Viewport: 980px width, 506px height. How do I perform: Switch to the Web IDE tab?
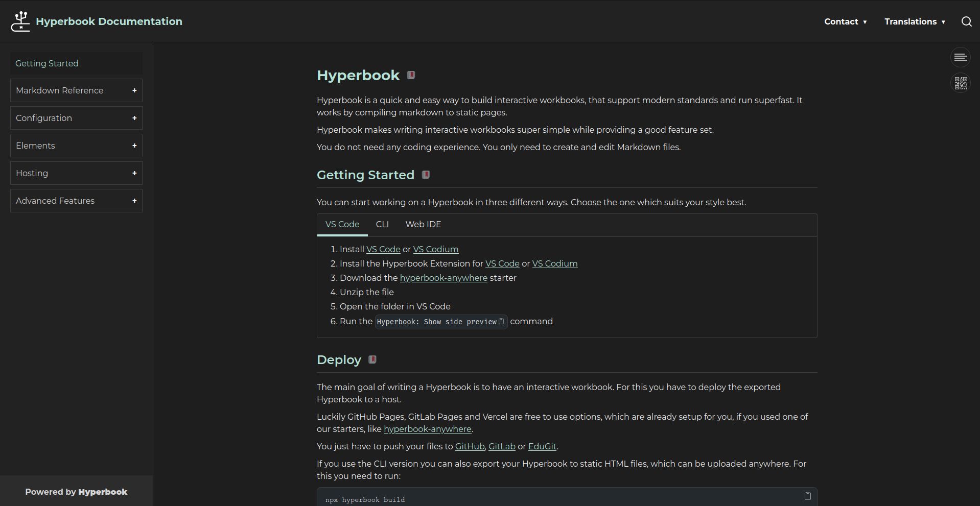click(x=423, y=225)
